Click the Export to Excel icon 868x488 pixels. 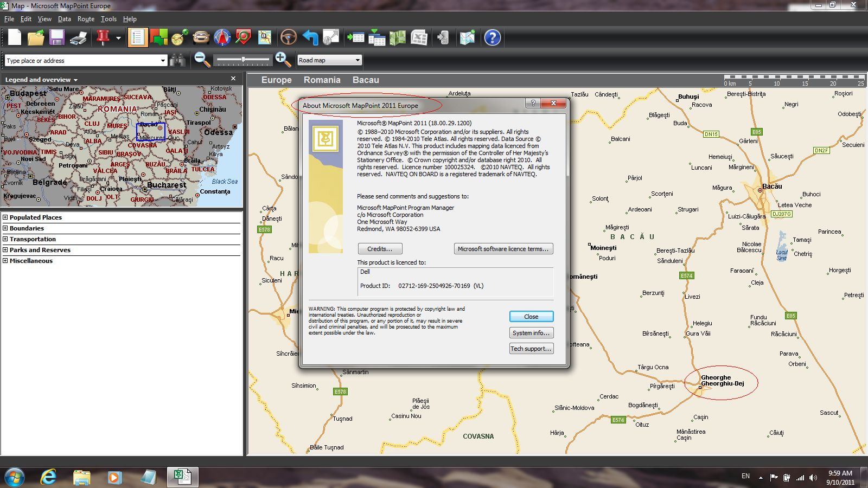coord(419,37)
